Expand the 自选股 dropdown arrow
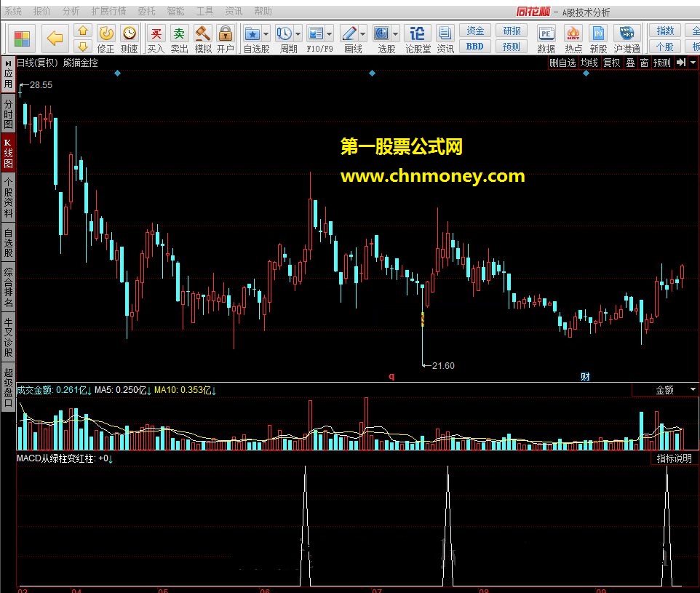 tap(266, 34)
